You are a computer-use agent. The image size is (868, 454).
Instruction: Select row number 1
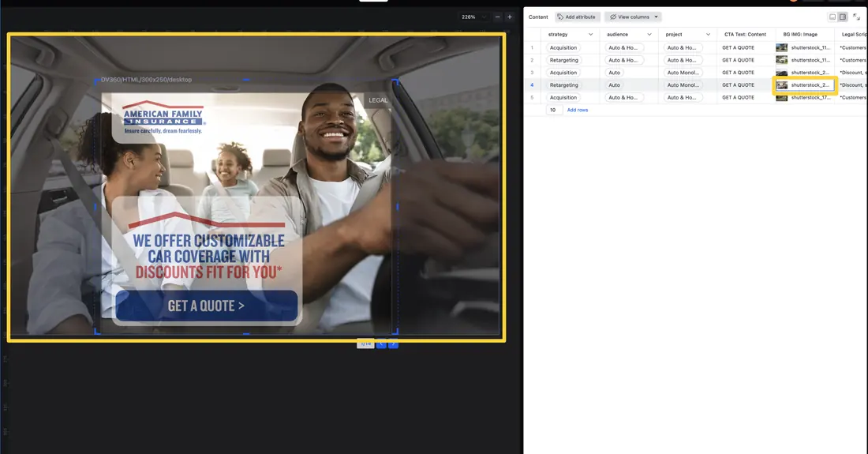coord(532,47)
